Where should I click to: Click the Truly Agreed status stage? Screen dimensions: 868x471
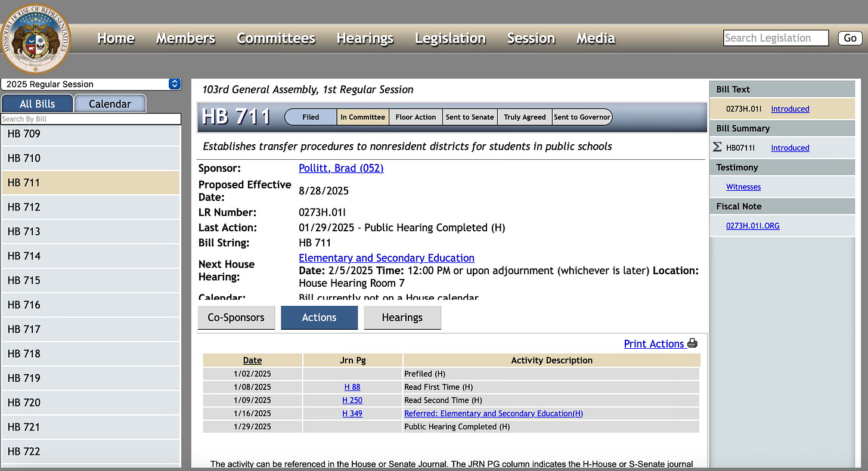tap(525, 117)
